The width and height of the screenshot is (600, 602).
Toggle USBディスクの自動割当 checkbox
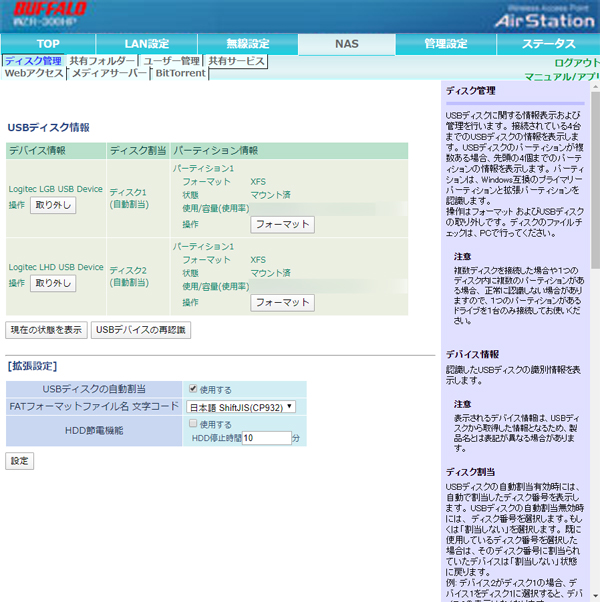pos(193,389)
